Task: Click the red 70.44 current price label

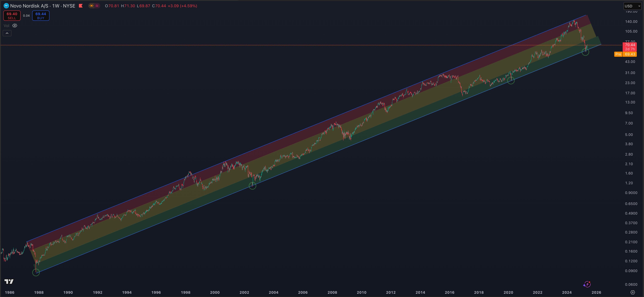Action: 630,45
